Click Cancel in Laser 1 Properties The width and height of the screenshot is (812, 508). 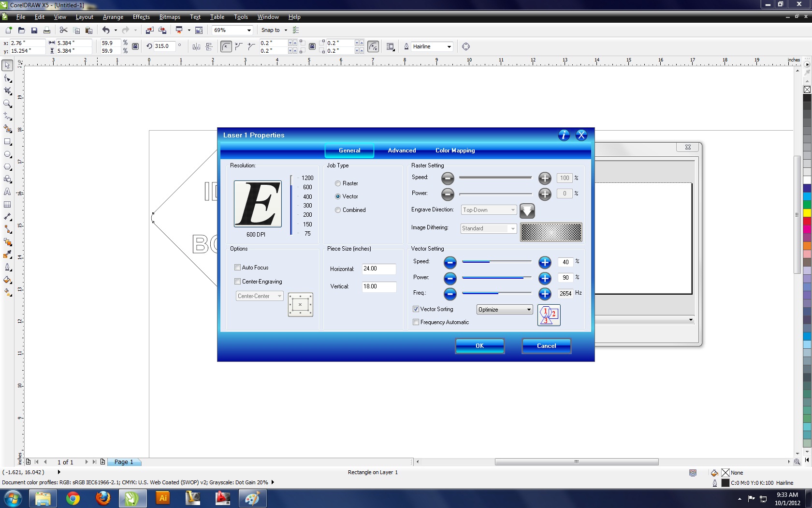pyautogui.click(x=546, y=346)
